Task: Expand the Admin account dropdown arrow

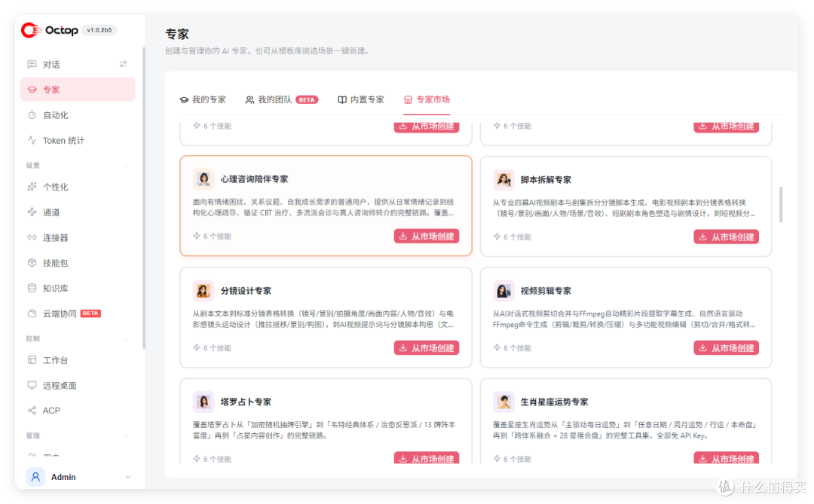Action: pos(127,477)
